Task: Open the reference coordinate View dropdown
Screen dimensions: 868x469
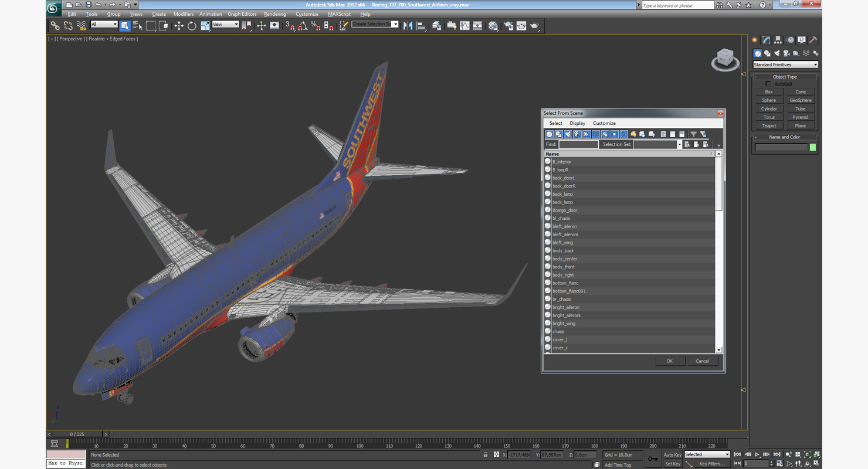Action: 225,25
